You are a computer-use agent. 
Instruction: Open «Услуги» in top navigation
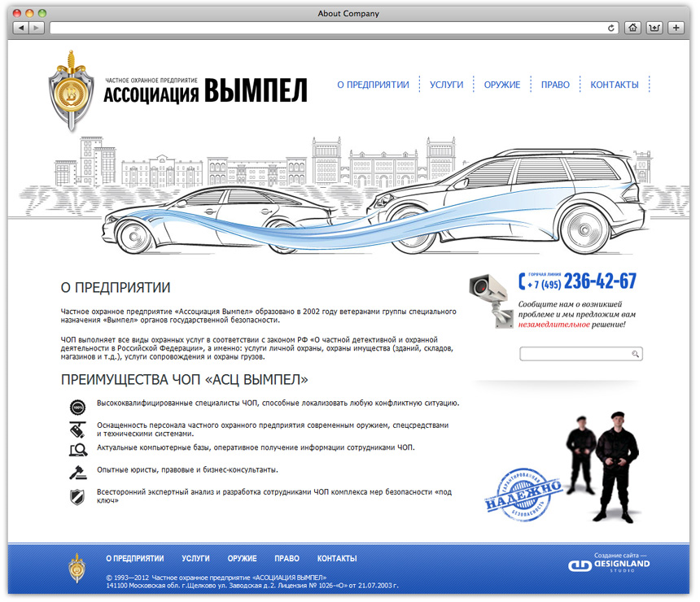(x=446, y=85)
